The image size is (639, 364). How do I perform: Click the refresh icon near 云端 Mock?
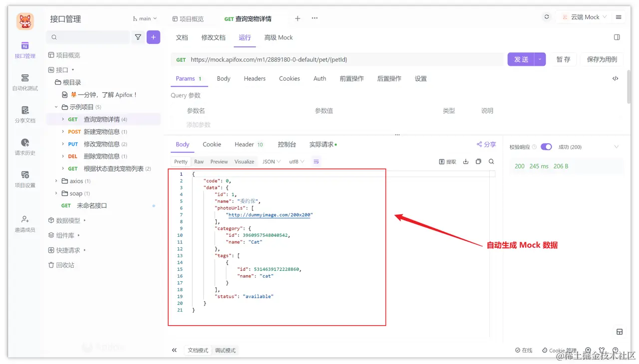547,17
